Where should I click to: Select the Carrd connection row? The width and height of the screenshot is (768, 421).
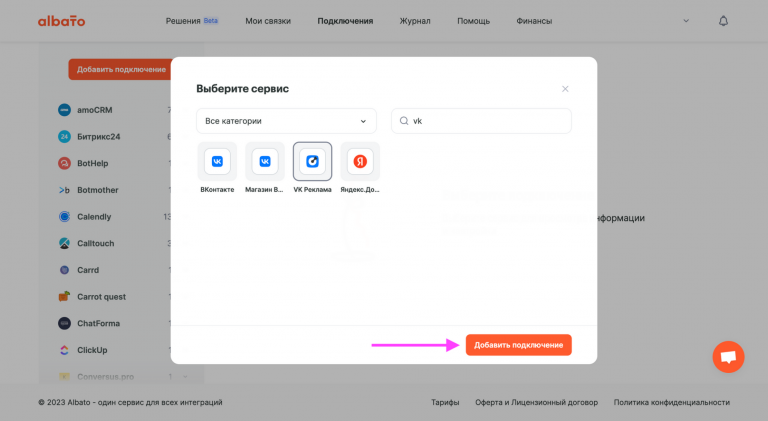click(x=115, y=270)
